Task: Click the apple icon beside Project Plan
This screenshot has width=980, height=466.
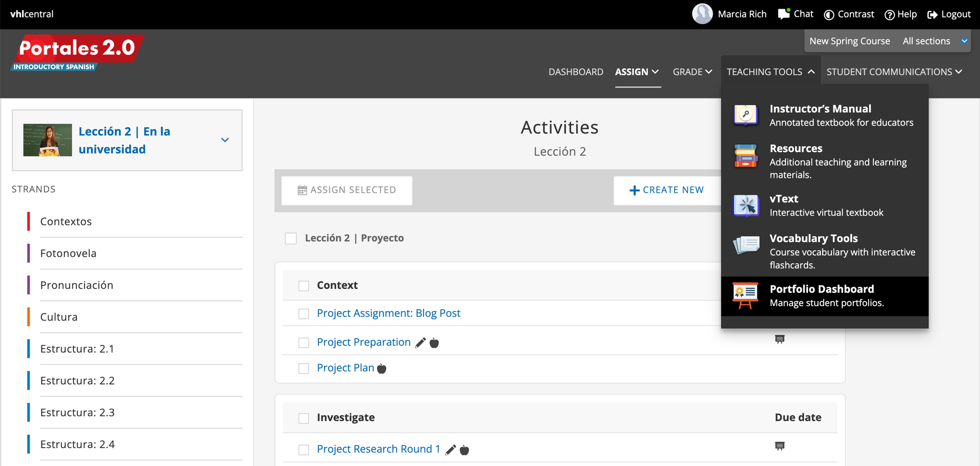Action: point(382,368)
